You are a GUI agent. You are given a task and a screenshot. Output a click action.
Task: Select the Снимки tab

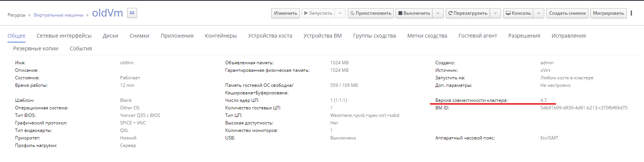(x=139, y=36)
